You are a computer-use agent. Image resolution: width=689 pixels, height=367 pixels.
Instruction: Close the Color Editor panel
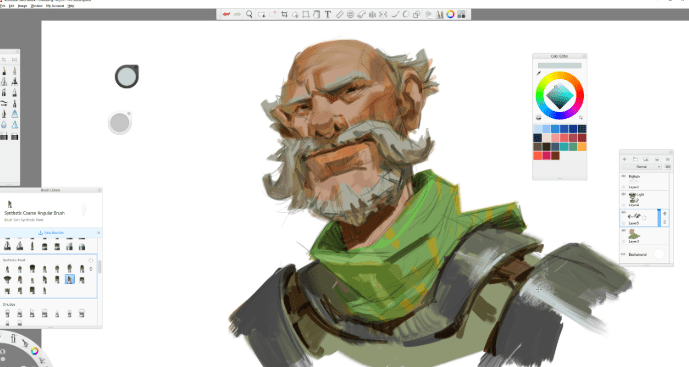coord(584,56)
